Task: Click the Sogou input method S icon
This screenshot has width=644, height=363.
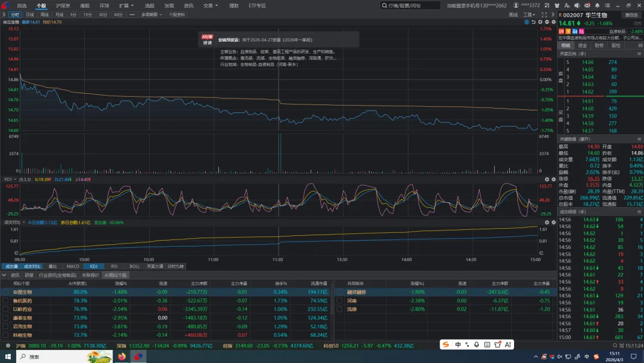Action: pyautogui.click(x=445, y=344)
